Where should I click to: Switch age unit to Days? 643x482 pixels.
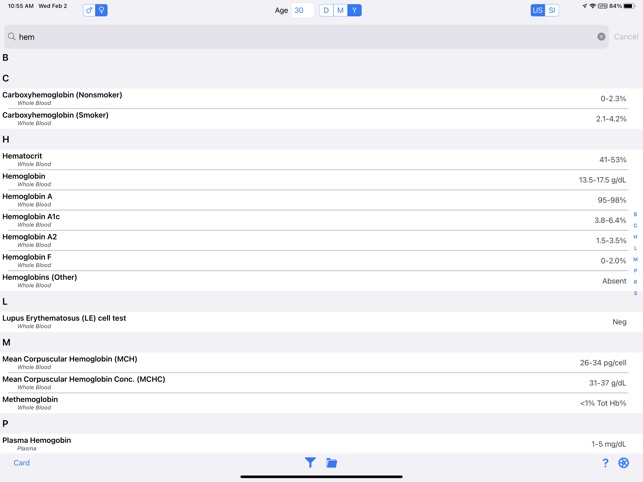tap(326, 10)
